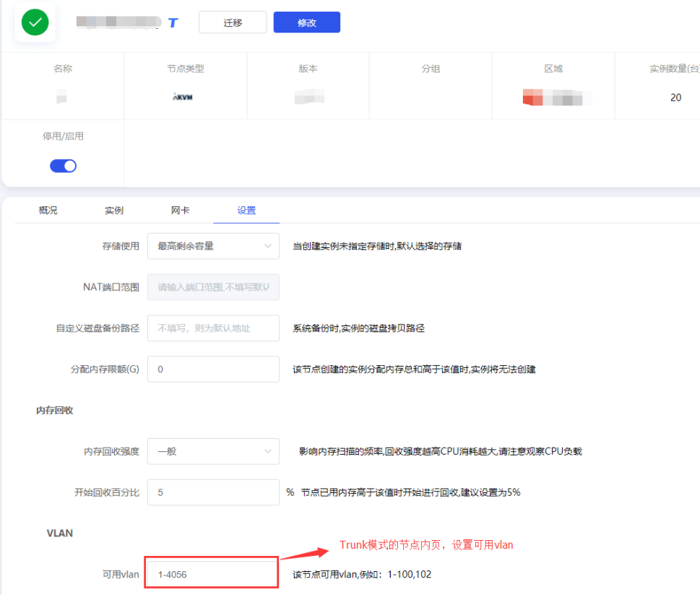Click the 开始回收百分比 input field
The width and height of the screenshot is (700, 595).
[213, 493]
